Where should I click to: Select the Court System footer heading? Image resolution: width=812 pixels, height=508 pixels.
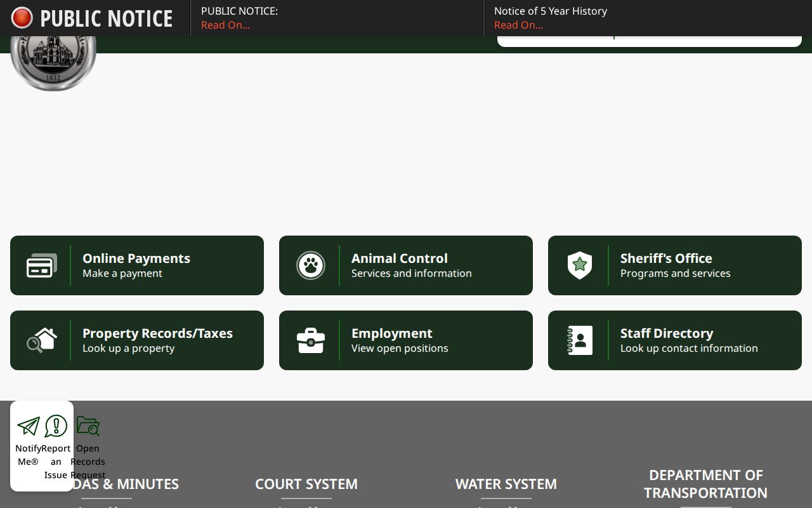[x=306, y=484]
